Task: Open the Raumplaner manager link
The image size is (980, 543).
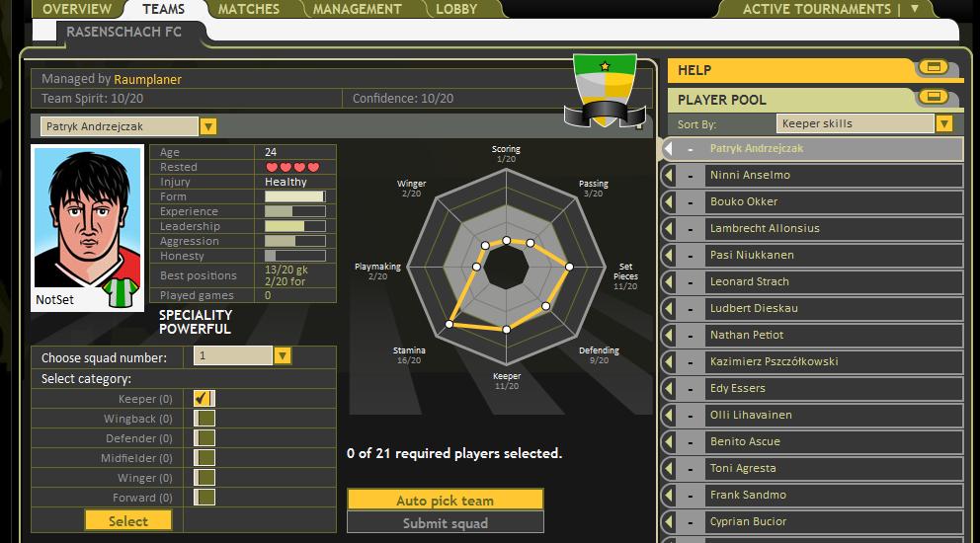Action: coord(147,79)
